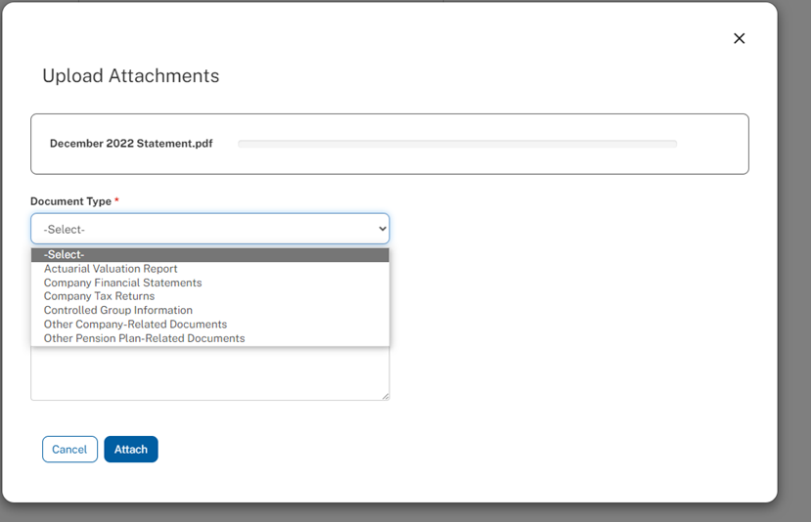This screenshot has height=523, width=812.
Task: Click the December 2022 Statement.pdf file name
Action: 131,144
